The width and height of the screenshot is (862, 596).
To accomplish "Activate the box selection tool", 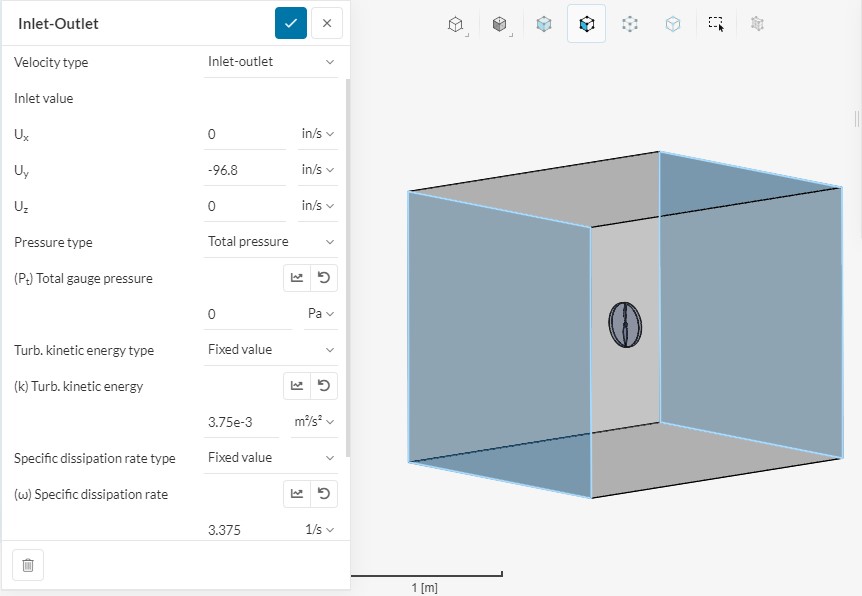I will 716,24.
